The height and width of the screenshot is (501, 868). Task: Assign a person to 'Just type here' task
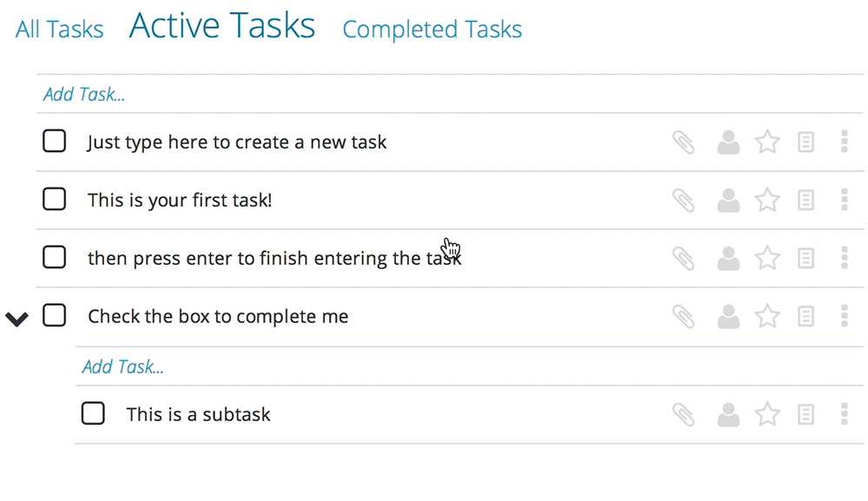[x=728, y=142]
